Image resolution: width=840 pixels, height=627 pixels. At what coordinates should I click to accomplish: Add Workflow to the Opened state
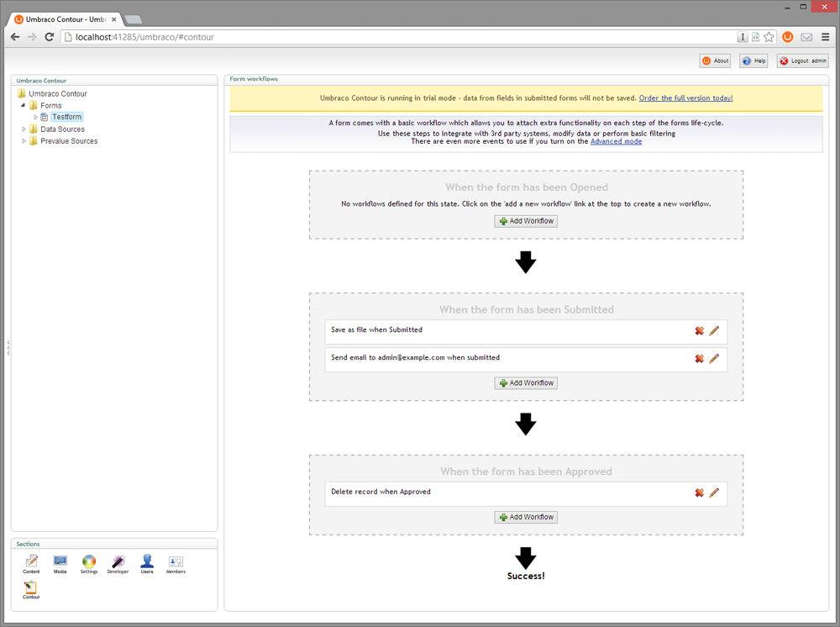526,221
